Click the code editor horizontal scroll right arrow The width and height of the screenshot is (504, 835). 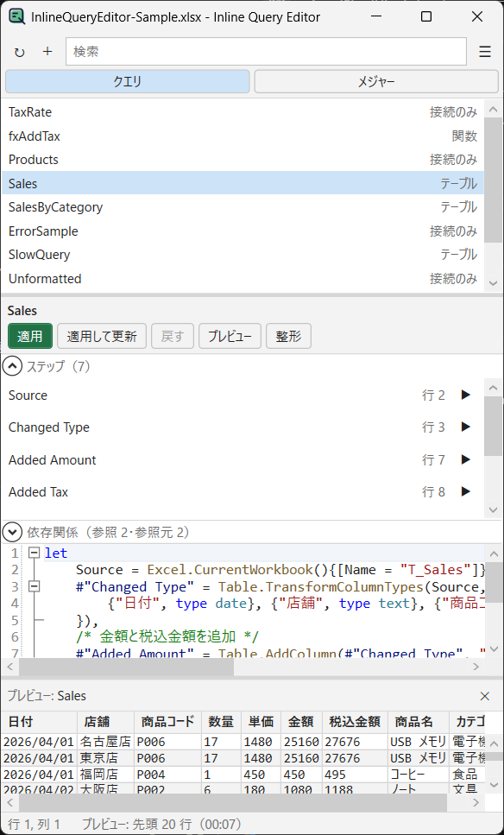click(476, 667)
